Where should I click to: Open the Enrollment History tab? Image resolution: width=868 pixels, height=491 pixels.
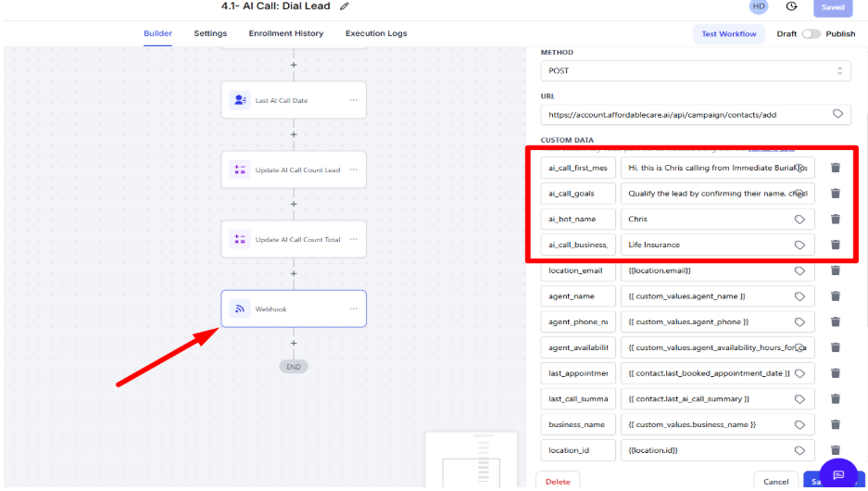click(286, 34)
